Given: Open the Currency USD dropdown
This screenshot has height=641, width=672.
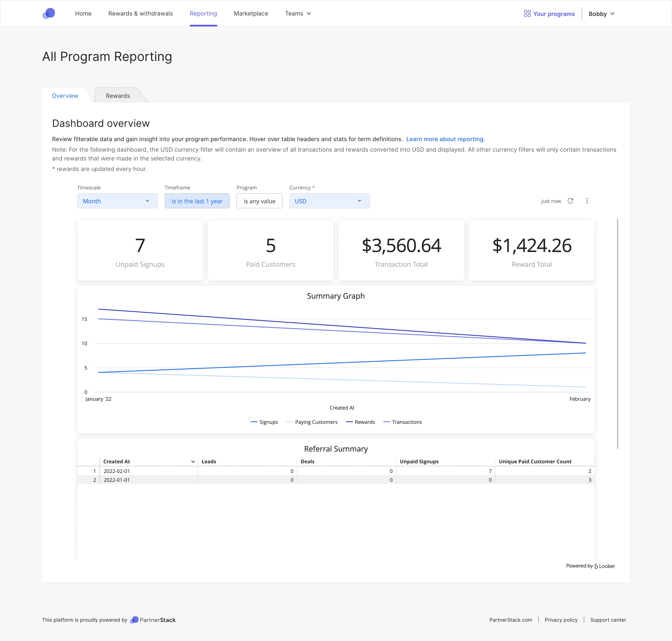Looking at the screenshot, I should (x=329, y=201).
